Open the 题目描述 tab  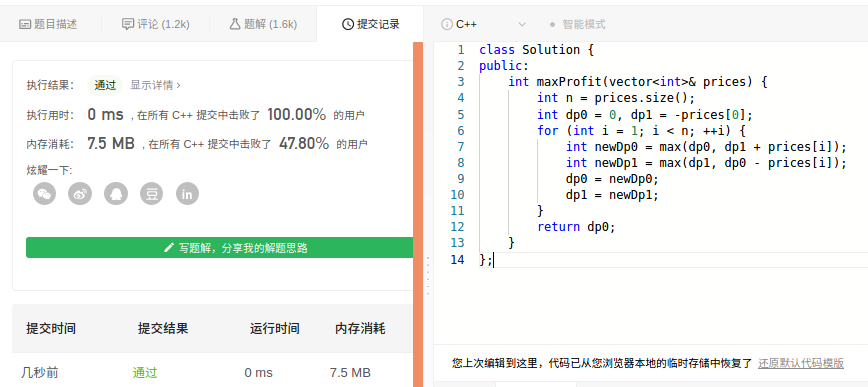[48, 24]
